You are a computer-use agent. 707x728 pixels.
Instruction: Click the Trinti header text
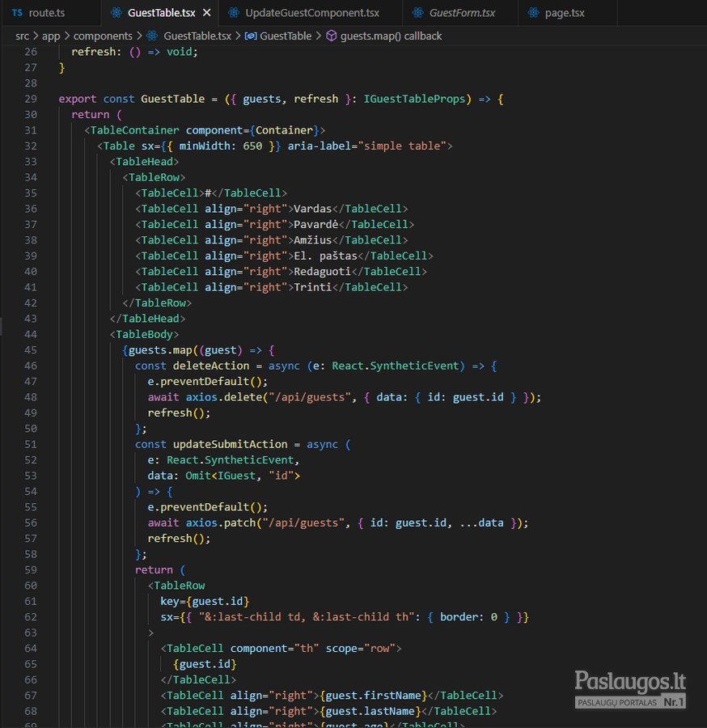[313, 287]
